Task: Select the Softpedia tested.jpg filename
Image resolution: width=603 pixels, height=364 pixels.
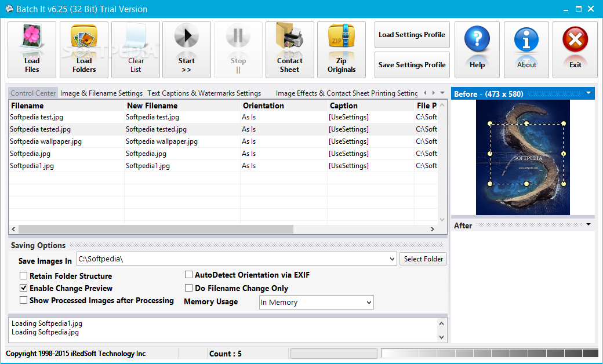Action: tap(41, 129)
